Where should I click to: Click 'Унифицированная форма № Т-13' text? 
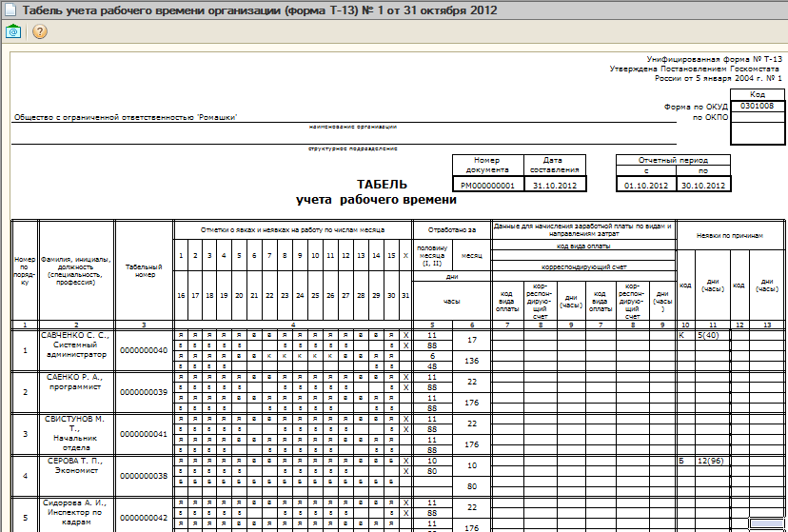tap(714, 59)
